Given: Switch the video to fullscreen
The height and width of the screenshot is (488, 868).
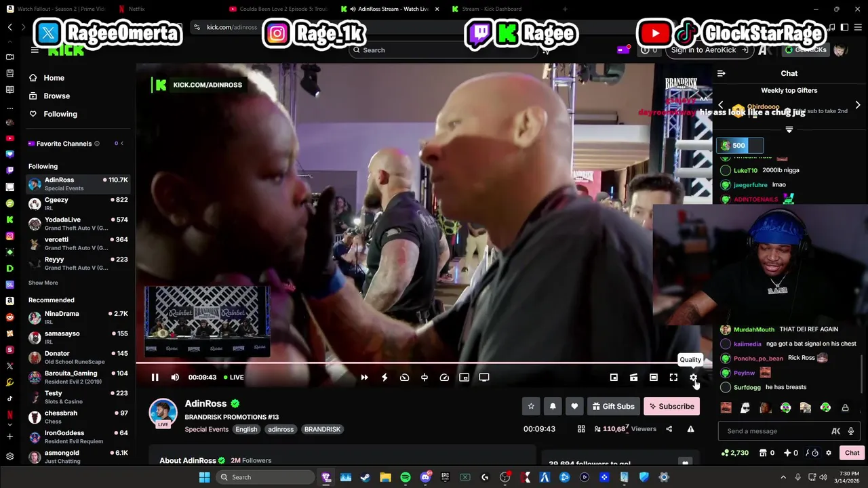Looking at the screenshot, I should pyautogui.click(x=673, y=378).
